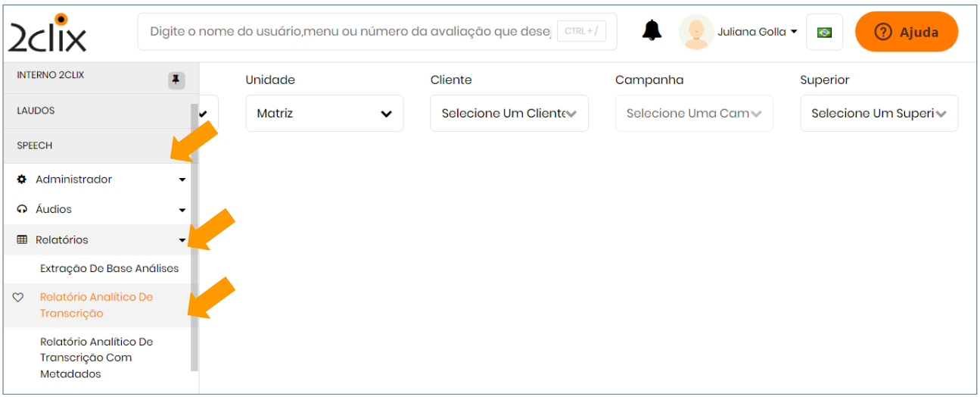This screenshot has height=397, width=980.
Task: Open Extração De Base Análises report
Action: pos(109,269)
